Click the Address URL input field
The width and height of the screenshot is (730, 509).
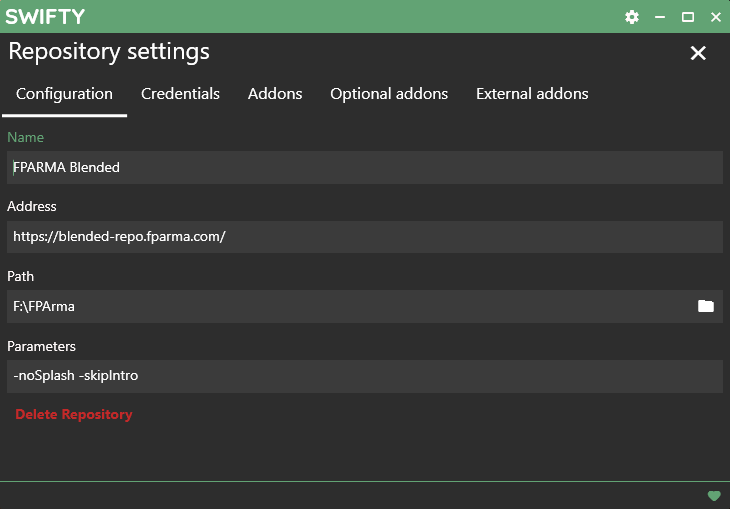click(365, 237)
